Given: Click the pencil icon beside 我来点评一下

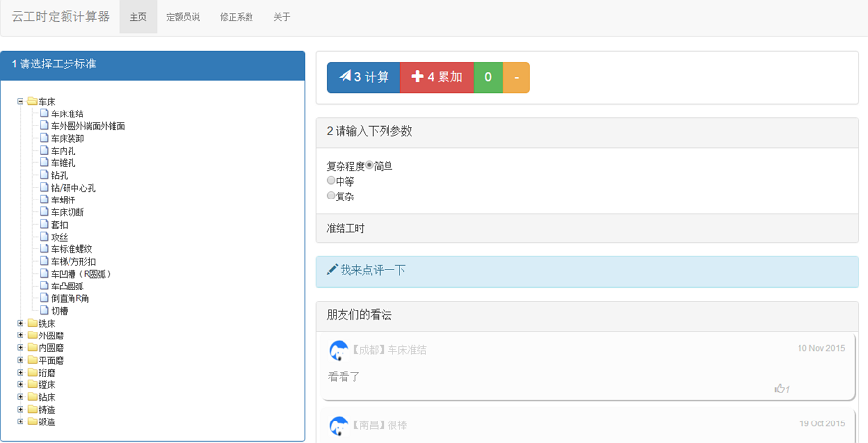Looking at the screenshot, I should click(x=332, y=270).
